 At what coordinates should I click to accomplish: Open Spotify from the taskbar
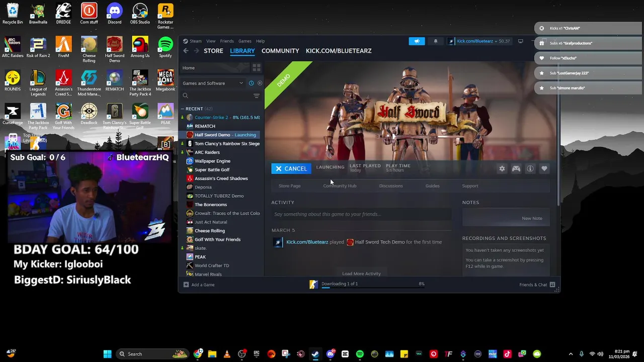pyautogui.click(x=360, y=354)
